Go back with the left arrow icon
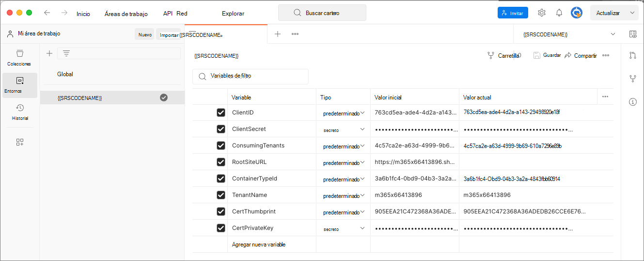644x261 pixels. click(47, 13)
